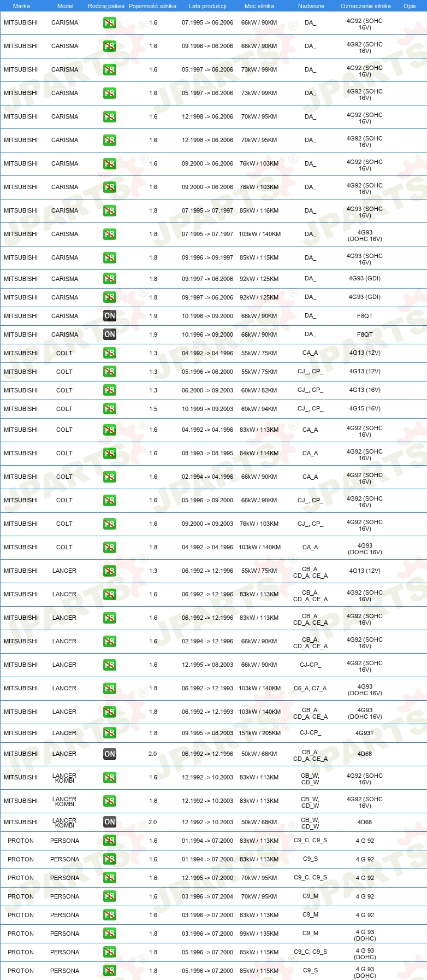The width and height of the screenshot is (427, 980).
Task: Select the 4G15 (16V) engine code cell
Action: coord(365,409)
